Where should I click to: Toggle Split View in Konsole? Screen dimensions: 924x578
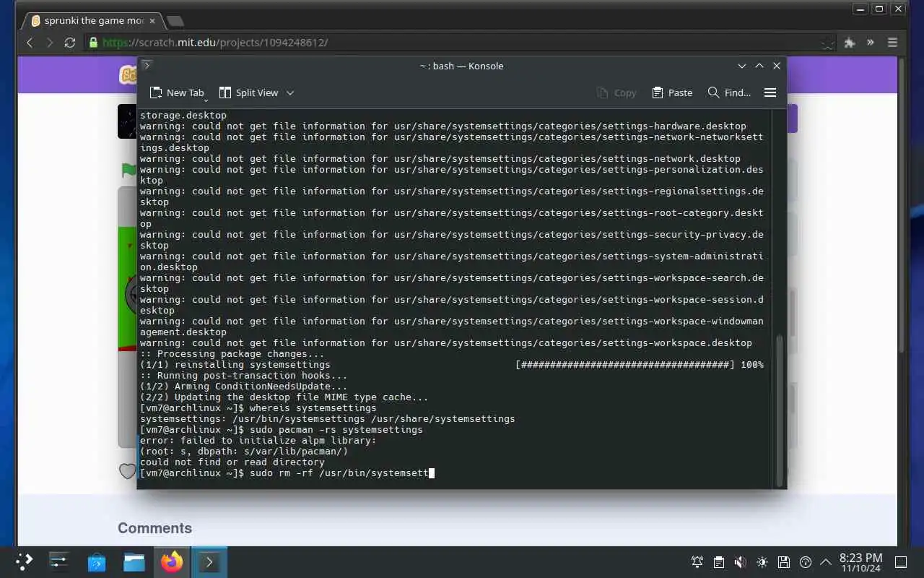[249, 92]
